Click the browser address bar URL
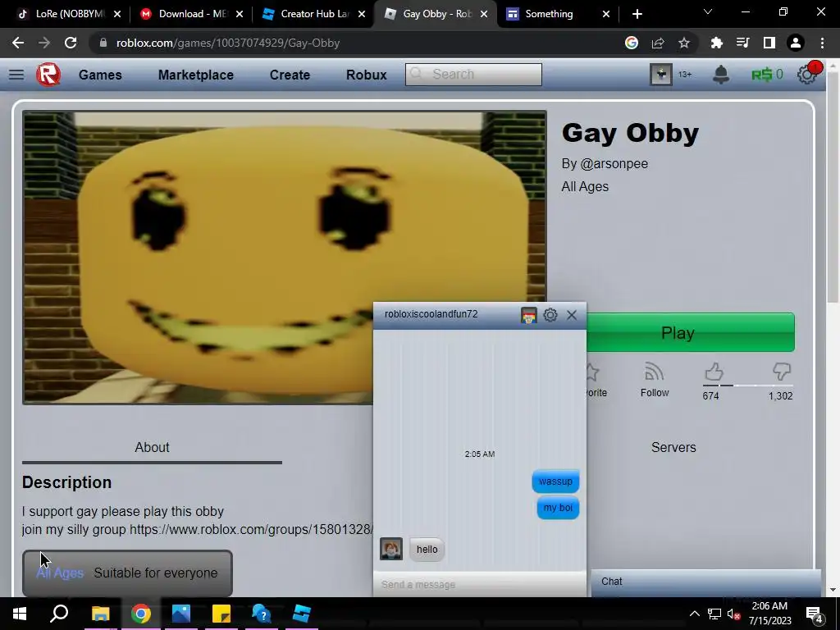Screen dimensions: 840x630 point(228,43)
